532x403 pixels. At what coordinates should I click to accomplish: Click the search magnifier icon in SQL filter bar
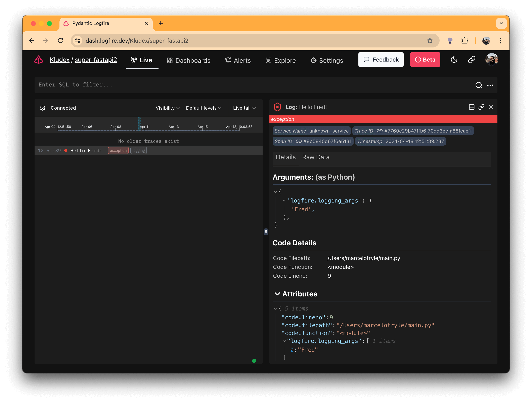479,85
